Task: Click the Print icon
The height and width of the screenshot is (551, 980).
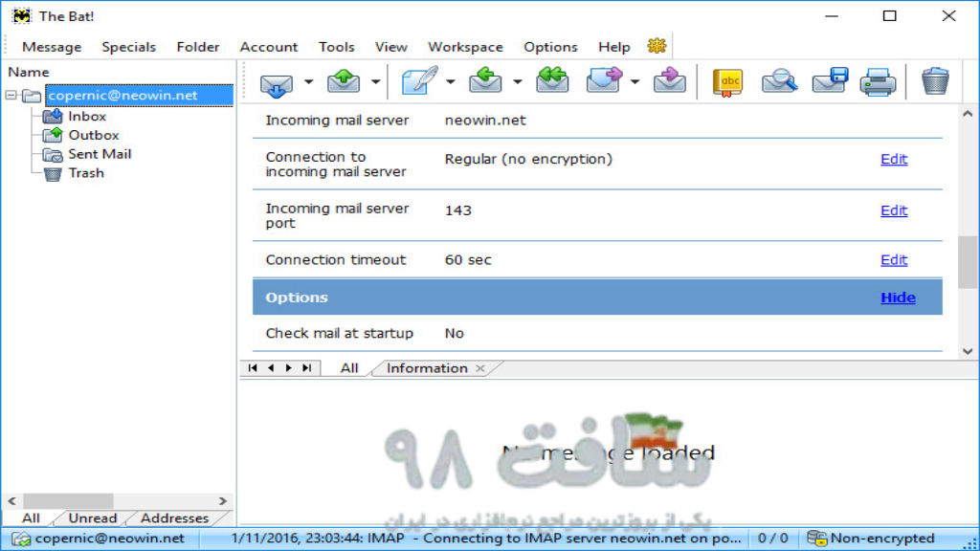Action: click(x=878, y=82)
